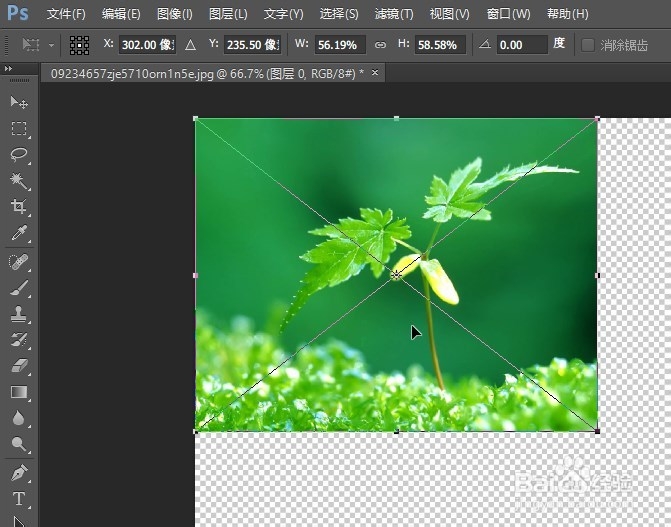
Task: Click the top-center transform handle
Action: click(396, 119)
